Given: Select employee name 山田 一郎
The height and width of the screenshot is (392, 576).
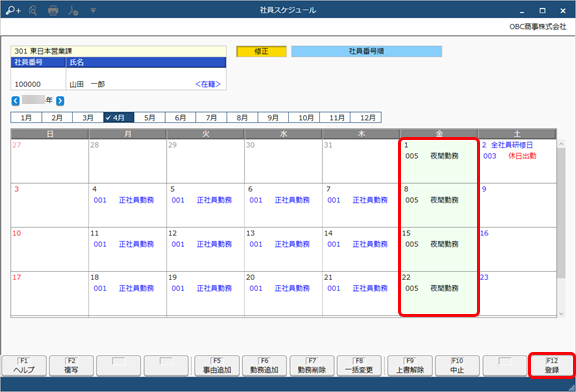Looking at the screenshot, I should pos(87,84).
